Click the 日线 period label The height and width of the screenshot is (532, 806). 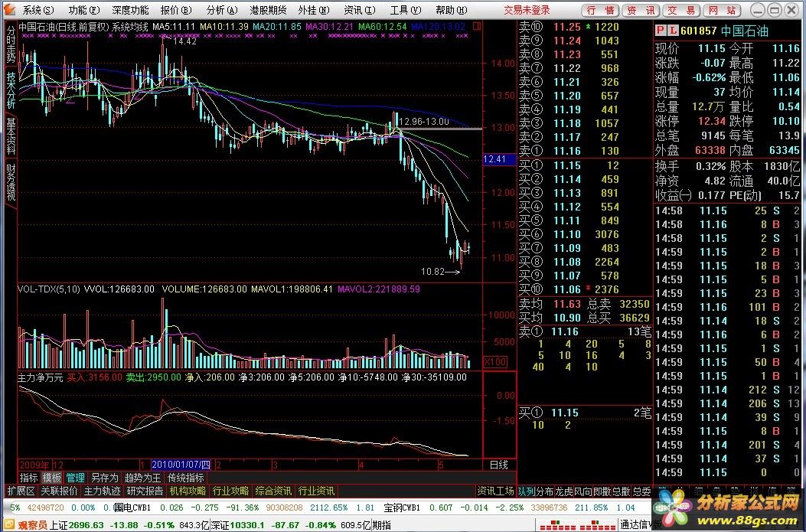click(498, 465)
